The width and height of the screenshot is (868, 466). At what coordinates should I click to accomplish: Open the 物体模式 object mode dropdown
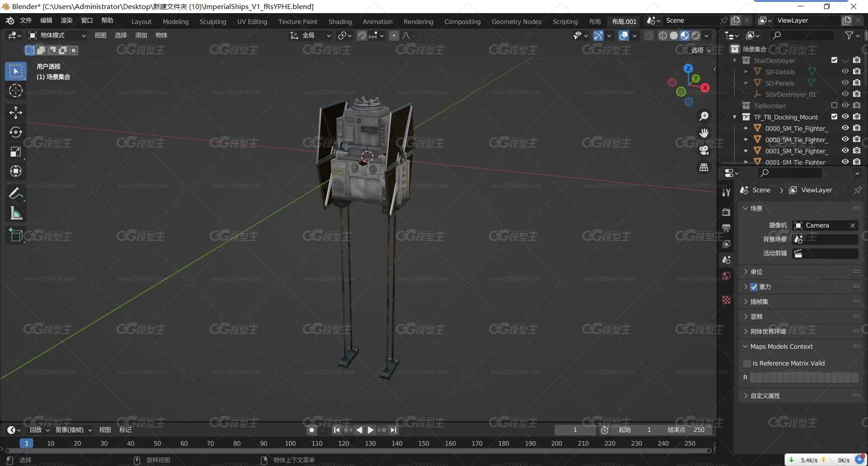[57, 35]
